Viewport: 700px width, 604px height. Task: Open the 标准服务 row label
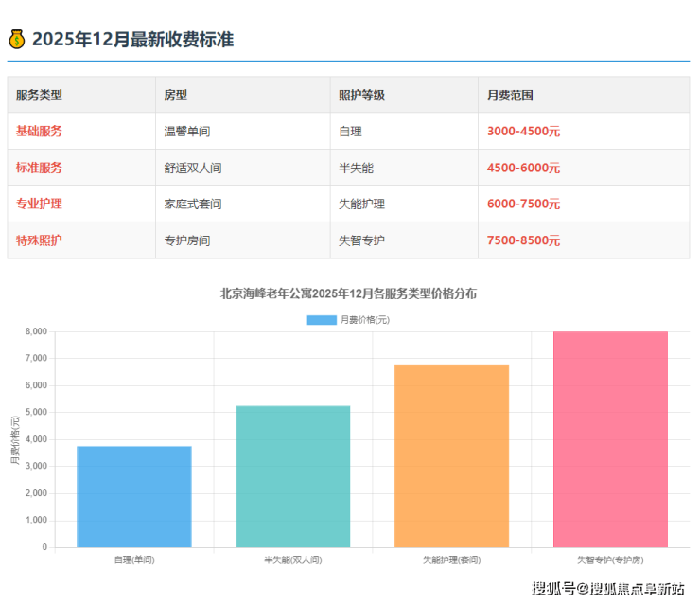click(39, 168)
